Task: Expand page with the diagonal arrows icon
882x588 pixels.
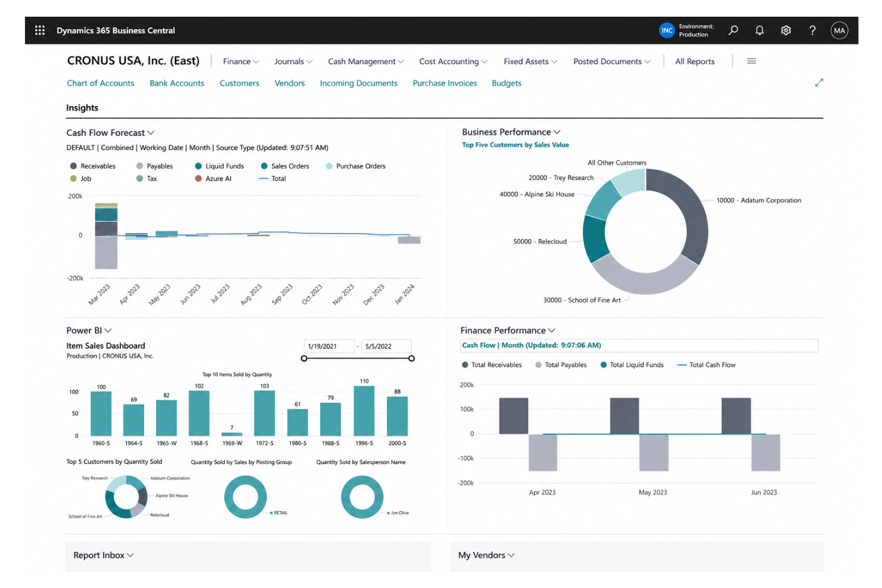Action: click(819, 83)
